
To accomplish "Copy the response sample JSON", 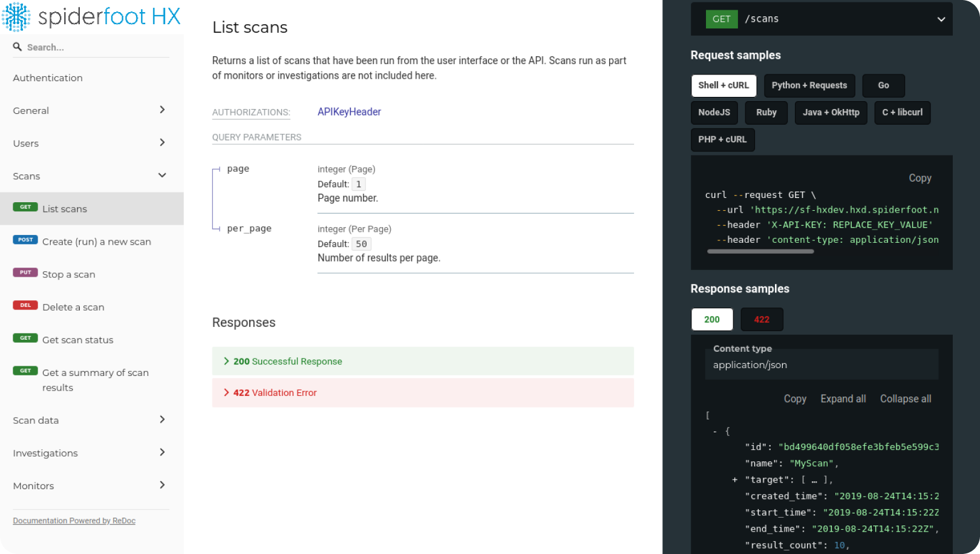I will (x=795, y=399).
